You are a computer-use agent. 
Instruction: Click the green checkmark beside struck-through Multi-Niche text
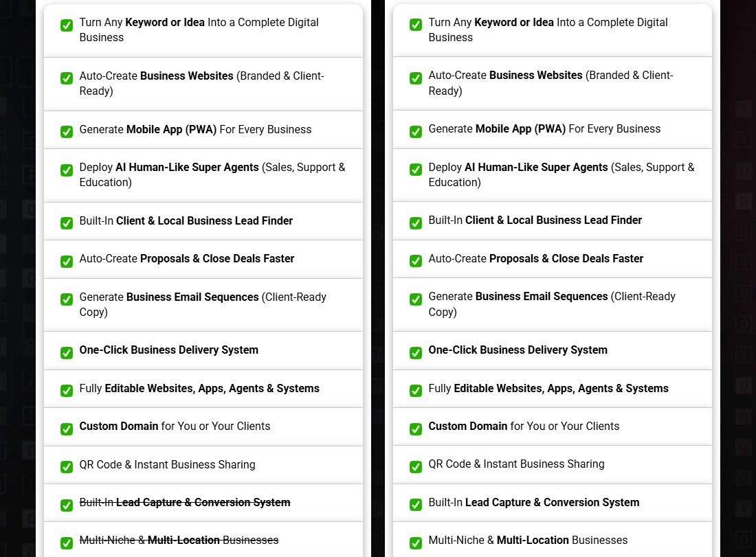coord(67,543)
